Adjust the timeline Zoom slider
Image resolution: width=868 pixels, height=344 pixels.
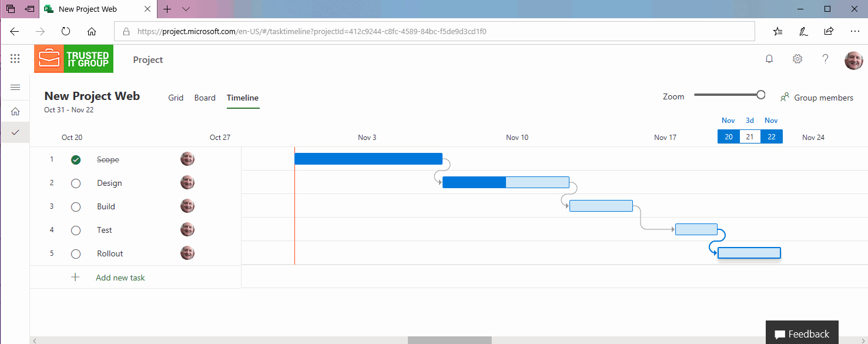[x=762, y=93]
